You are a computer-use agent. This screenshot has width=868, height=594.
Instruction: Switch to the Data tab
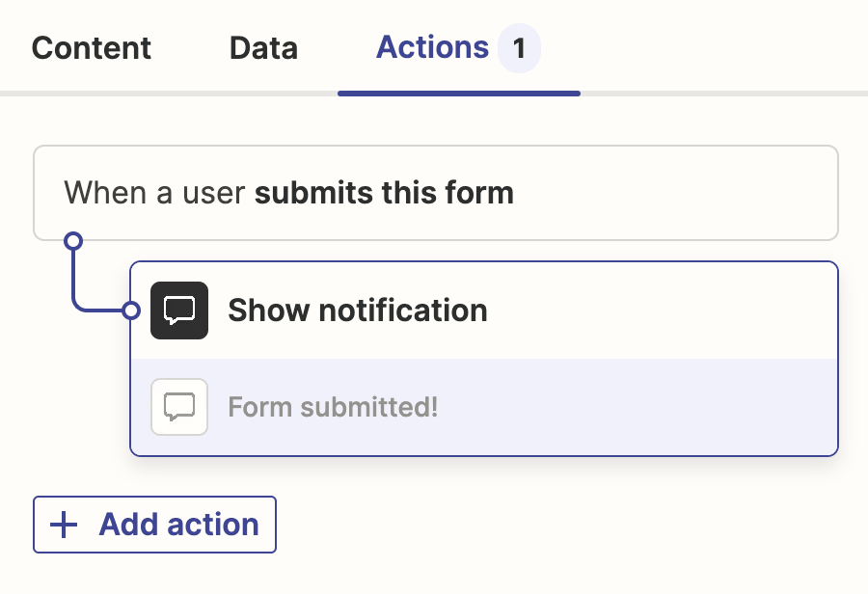tap(262, 47)
